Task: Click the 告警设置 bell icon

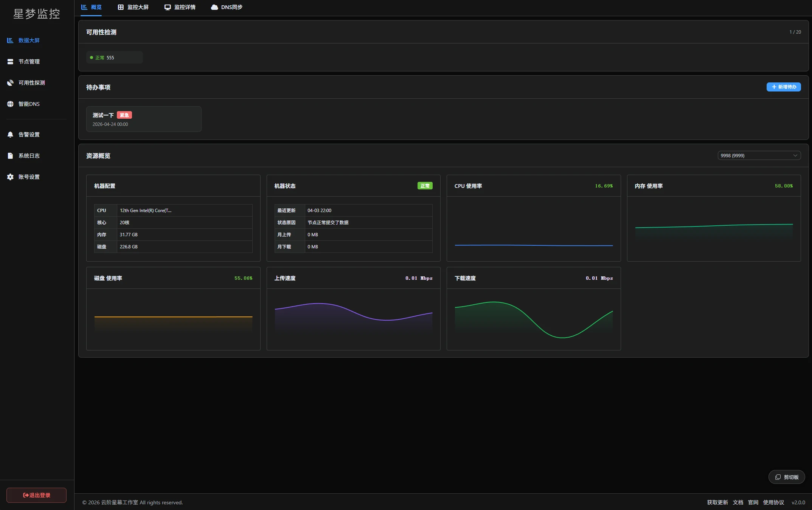Action: click(x=10, y=135)
